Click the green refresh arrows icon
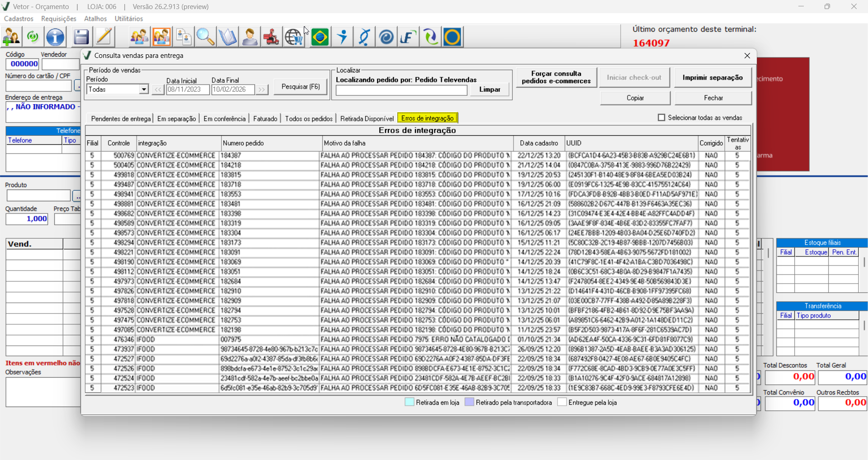 [33, 37]
